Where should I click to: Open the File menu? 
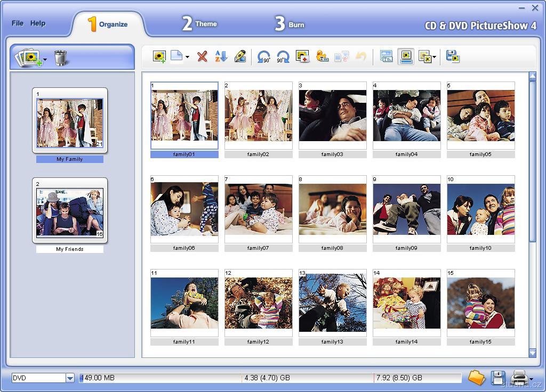click(x=18, y=23)
